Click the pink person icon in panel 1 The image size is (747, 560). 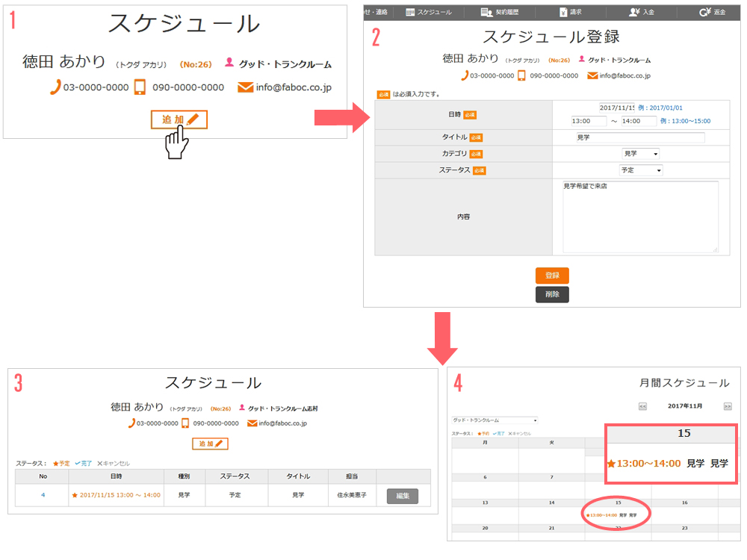pyautogui.click(x=229, y=62)
